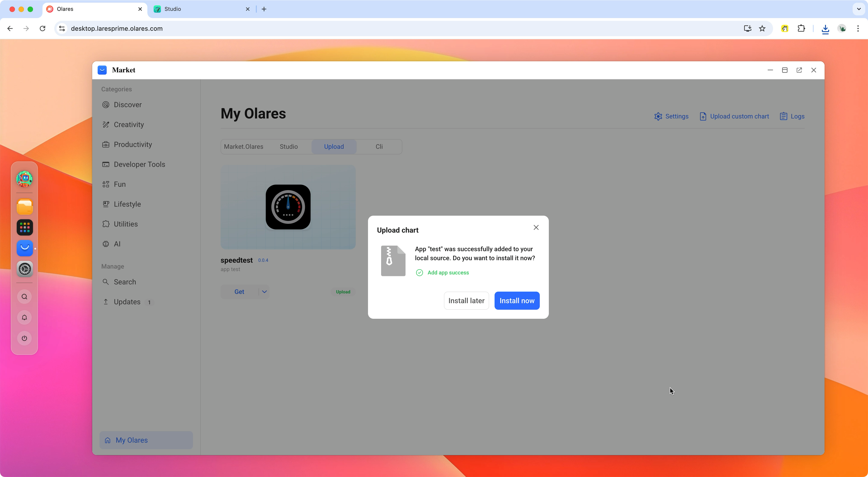Open the system settings gear in the dock
The height and width of the screenshot is (477, 868).
(24, 269)
